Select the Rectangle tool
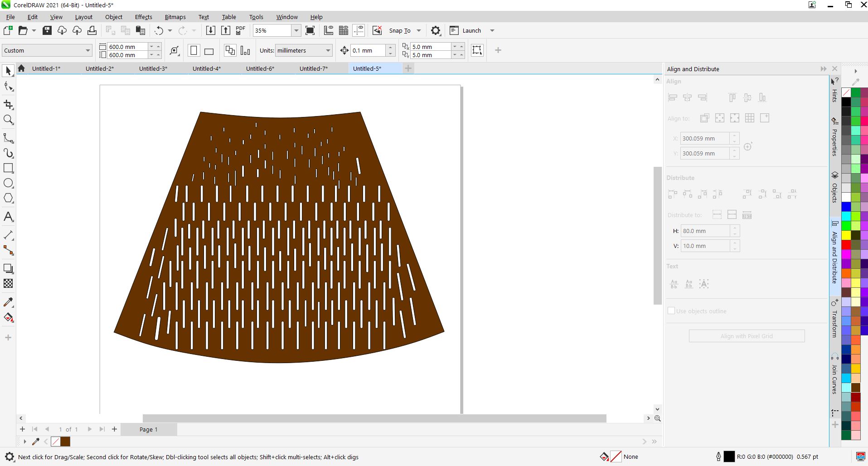Image resolution: width=868 pixels, height=466 pixels. 8,168
